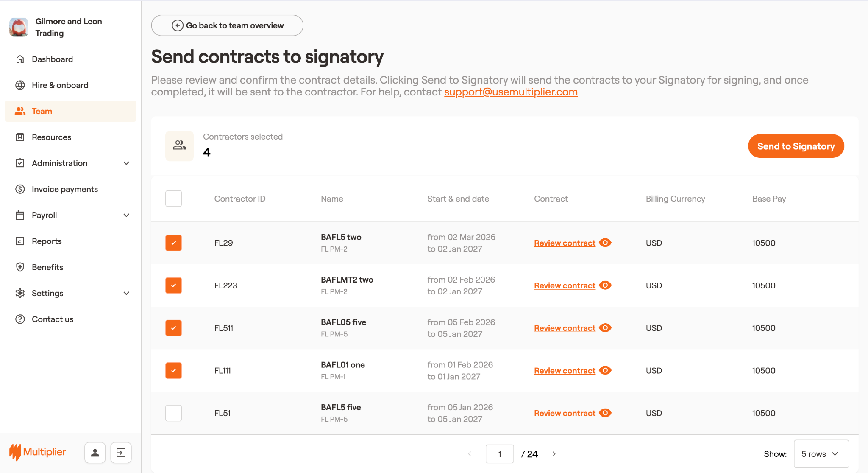Click the page number input field
This screenshot has height=473, width=868.
click(x=500, y=454)
